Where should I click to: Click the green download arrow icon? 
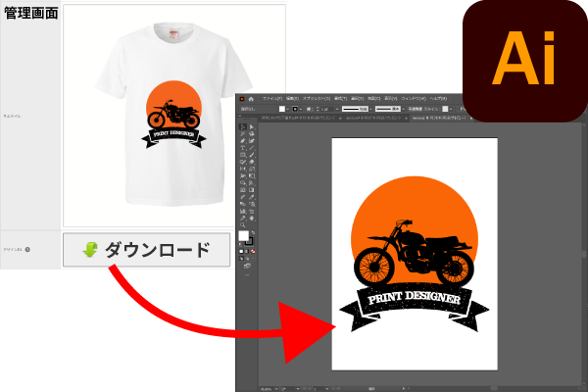[x=89, y=250]
